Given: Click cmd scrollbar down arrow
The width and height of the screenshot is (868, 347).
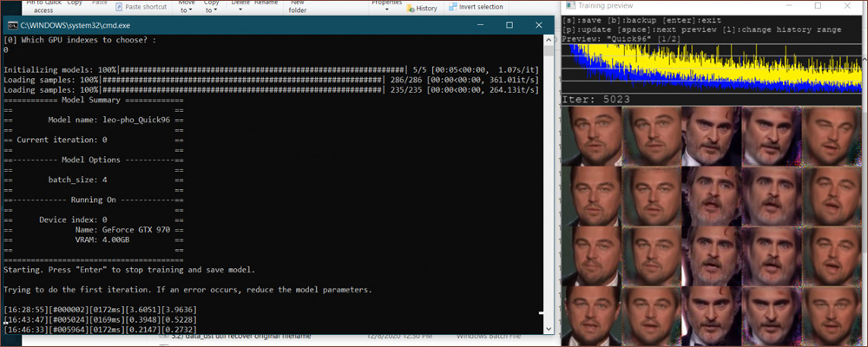Looking at the screenshot, I should coord(549,330).
